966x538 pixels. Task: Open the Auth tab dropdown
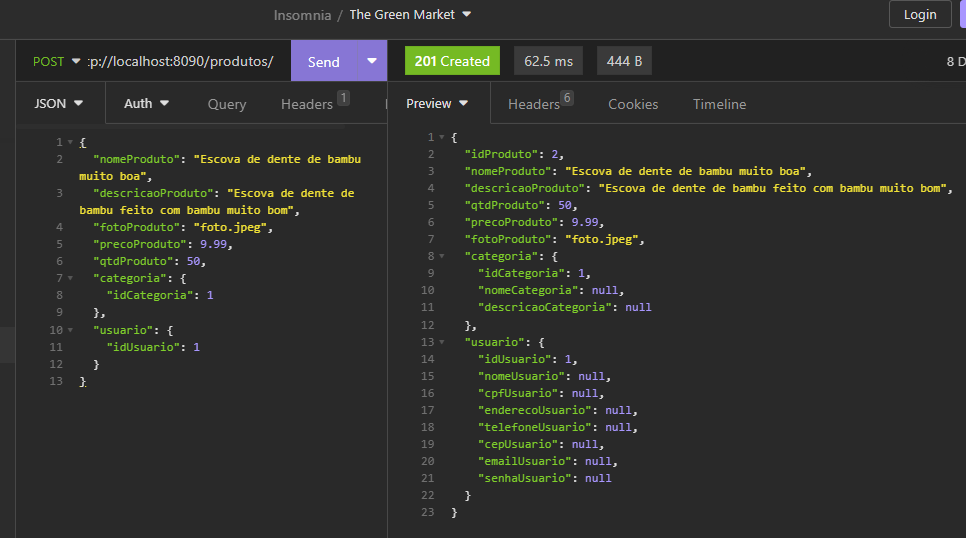pos(147,104)
